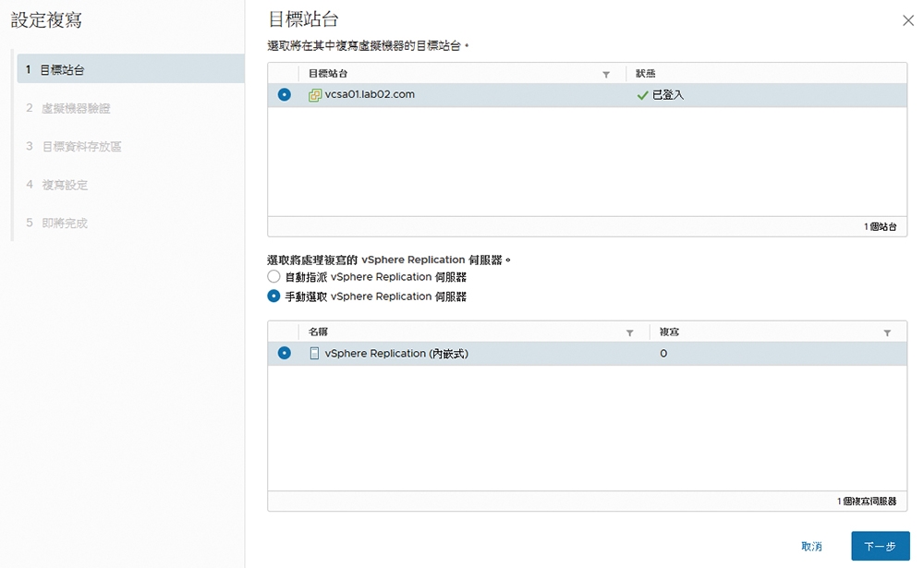Open the 名稱 column filter

point(629,332)
